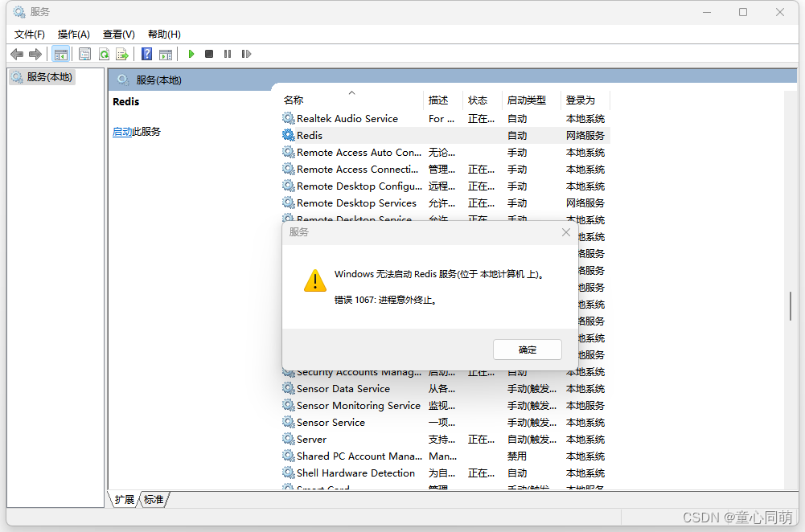This screenshot has width=805, height=532.
Task: Pause the service with the pause icon
Action: tap(228, 54)
